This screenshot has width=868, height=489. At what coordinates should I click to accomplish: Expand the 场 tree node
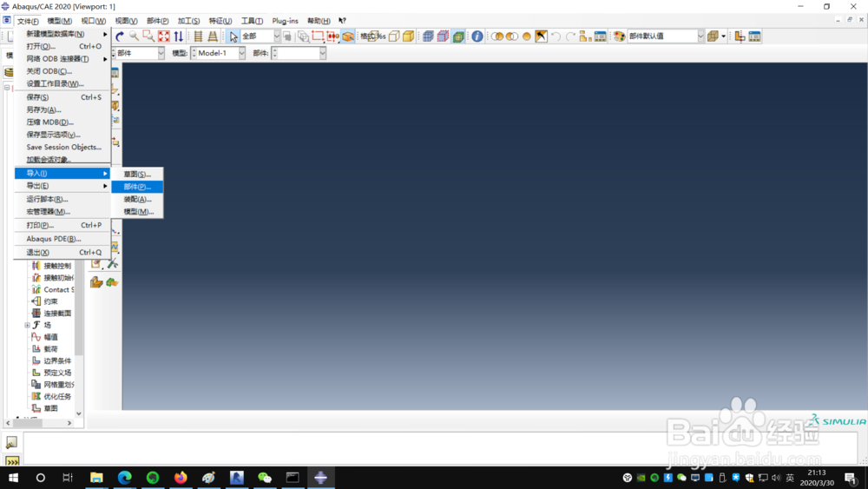(27, 325)
